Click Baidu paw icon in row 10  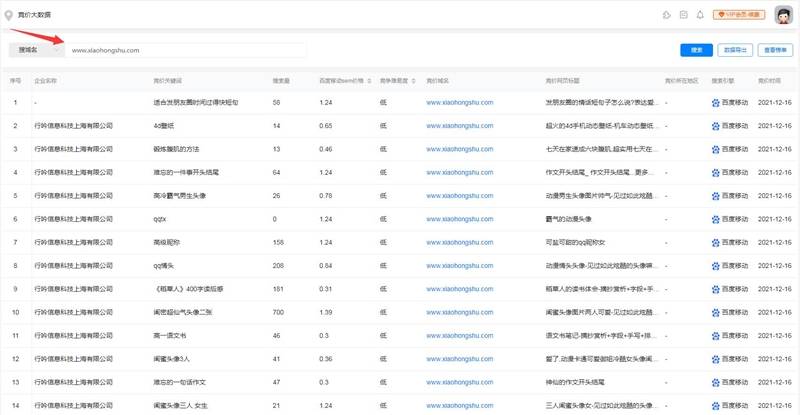point(715,312)
